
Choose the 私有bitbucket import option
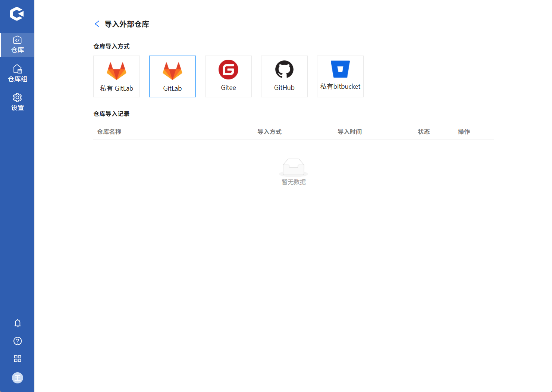click(x=340, y=76)
